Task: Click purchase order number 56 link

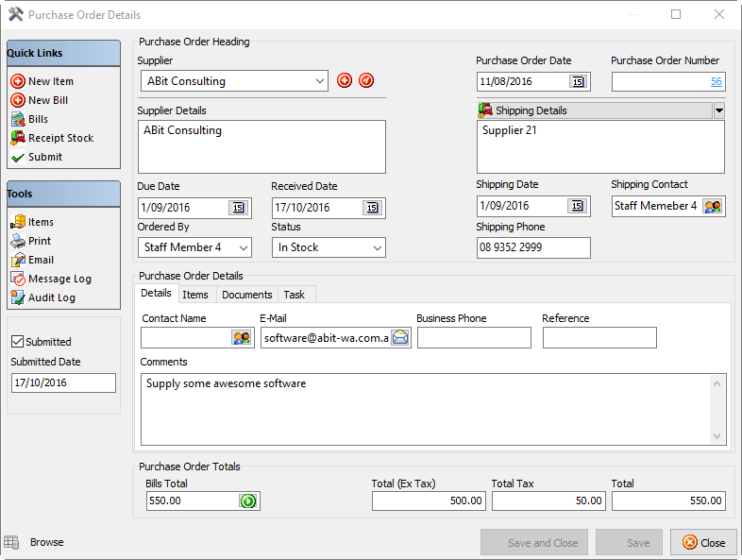Action: click(x=716, y=82)
